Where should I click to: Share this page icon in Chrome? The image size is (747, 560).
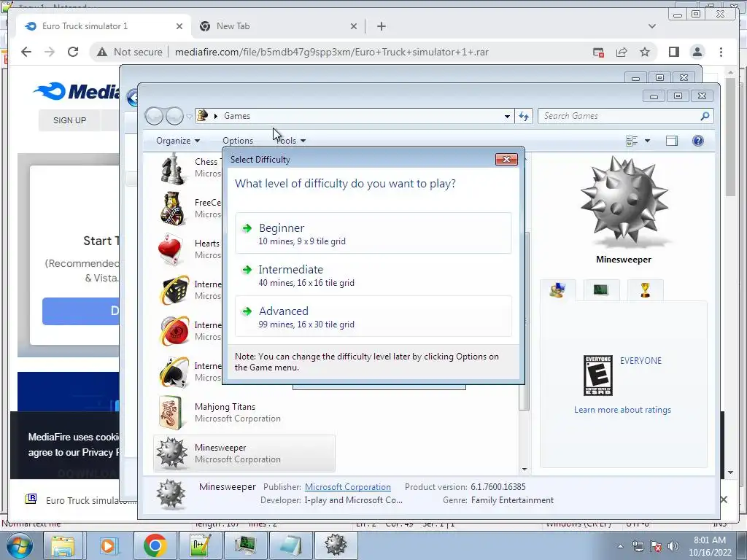tap(622, 52)
